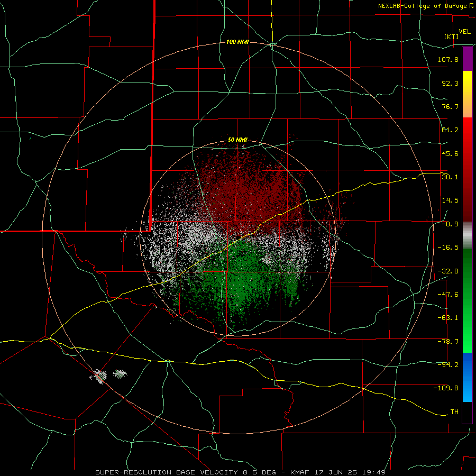Pick the blue segment of the velocity color bar
This screenshot has width=476, height=476.
point(467,377)
